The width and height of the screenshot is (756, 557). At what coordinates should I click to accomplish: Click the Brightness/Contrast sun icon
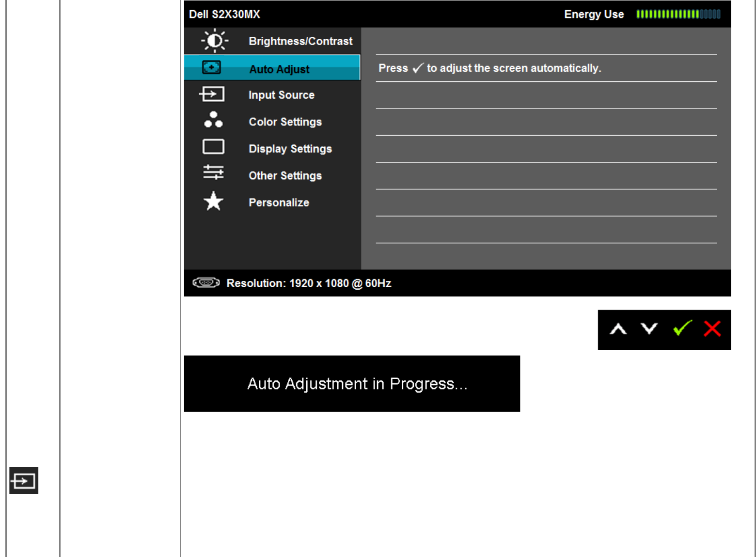tap(214, 41)
